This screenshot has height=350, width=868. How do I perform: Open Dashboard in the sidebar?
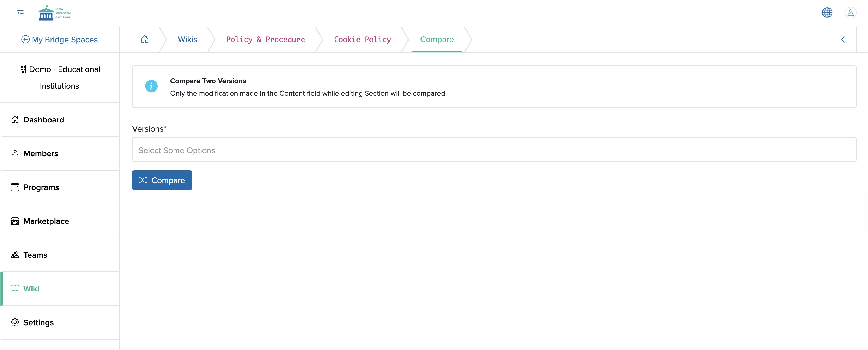click(x=60, y=120)
